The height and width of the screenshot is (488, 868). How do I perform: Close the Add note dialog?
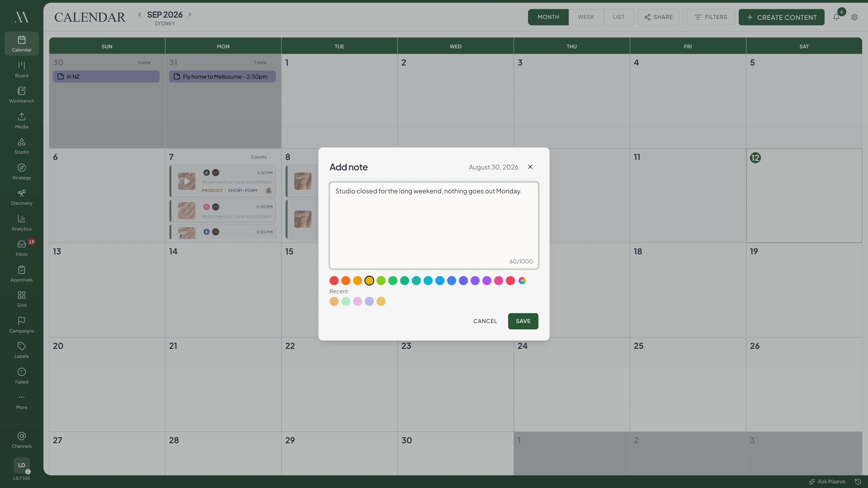[x=530, y=167]
